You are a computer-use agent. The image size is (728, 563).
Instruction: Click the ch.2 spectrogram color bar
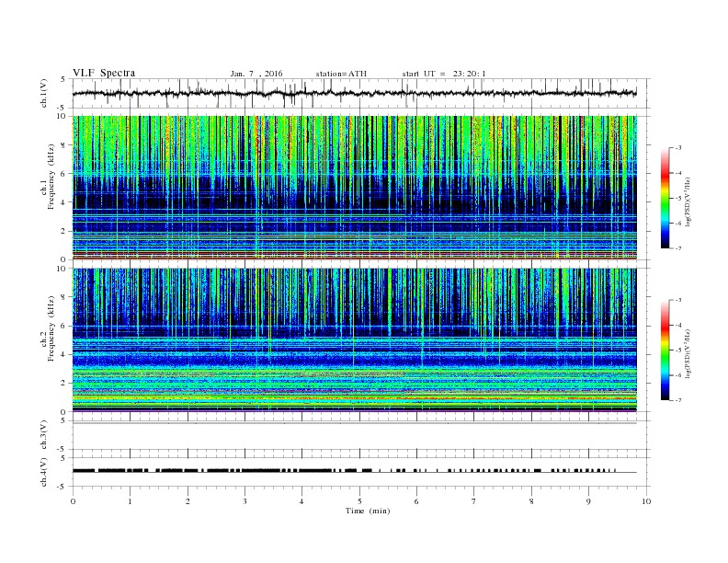pos(665,350)
